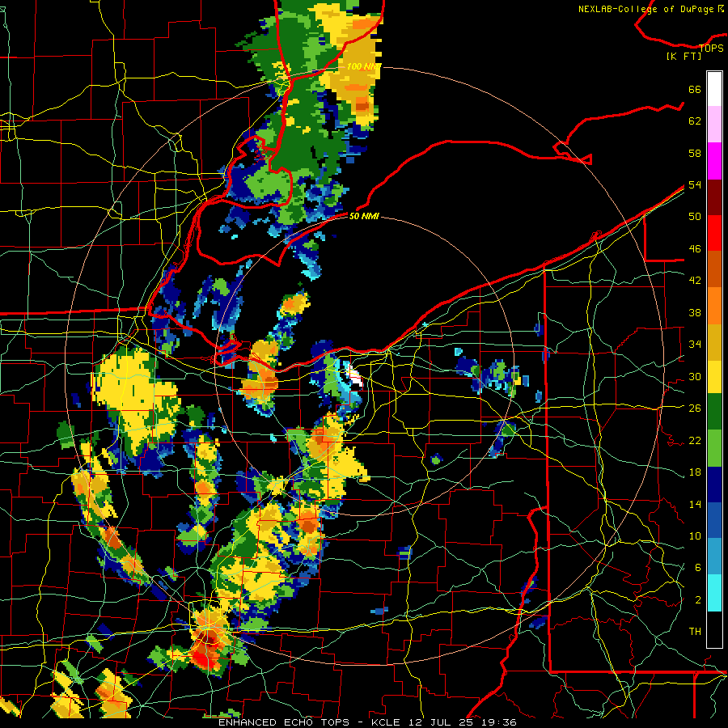The image size is (728, 728).
Task: Click the dark green swatch in the legend
Action: [x=714, y=412]
